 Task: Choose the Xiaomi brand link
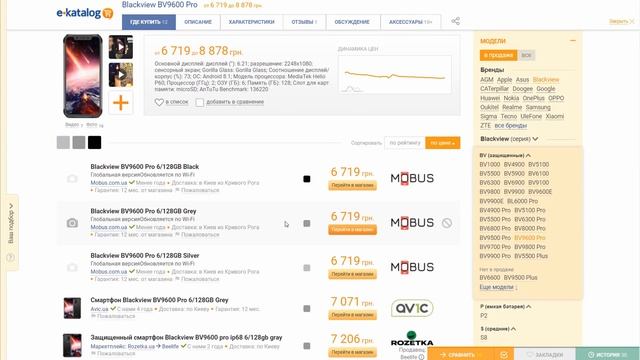(x=555, y=116)
